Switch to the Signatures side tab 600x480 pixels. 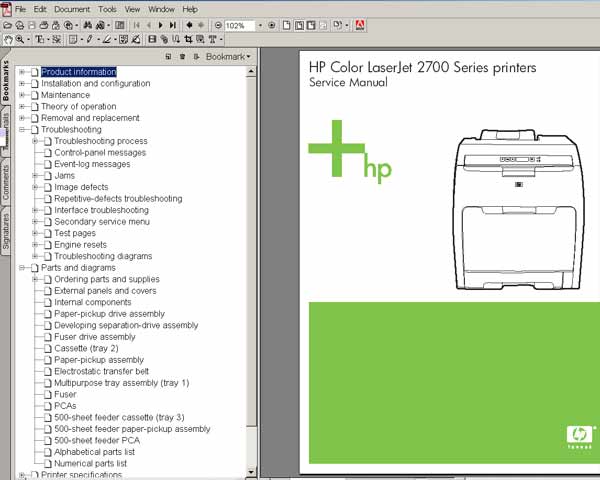[x=5, y=231]
